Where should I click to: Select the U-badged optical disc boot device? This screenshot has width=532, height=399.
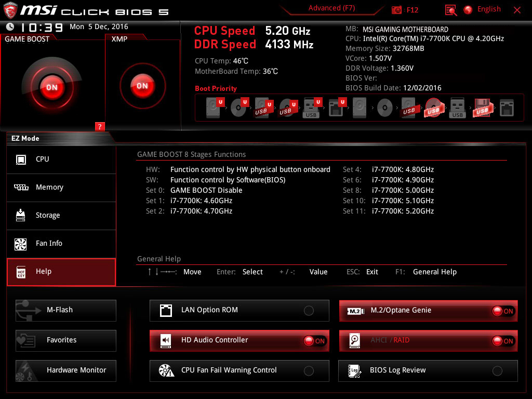click(240, 108)
